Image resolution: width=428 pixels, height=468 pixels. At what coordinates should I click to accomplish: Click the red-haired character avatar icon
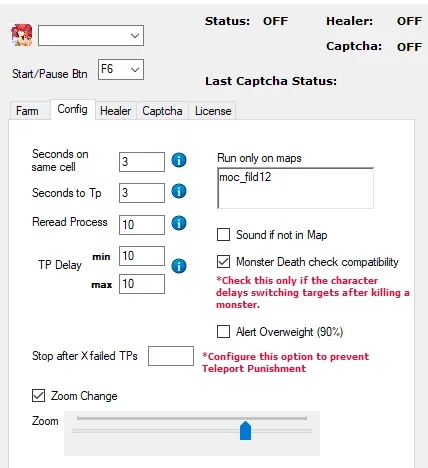click(x=22, y=35)
